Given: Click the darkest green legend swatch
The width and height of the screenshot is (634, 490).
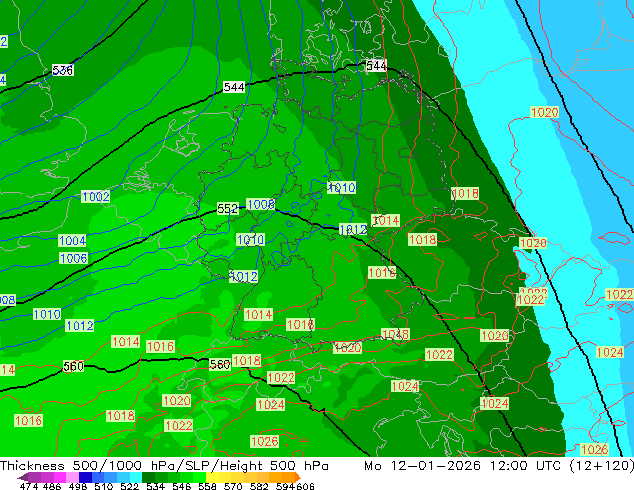Looking at the screenshot, I should [x=148, y=477].
